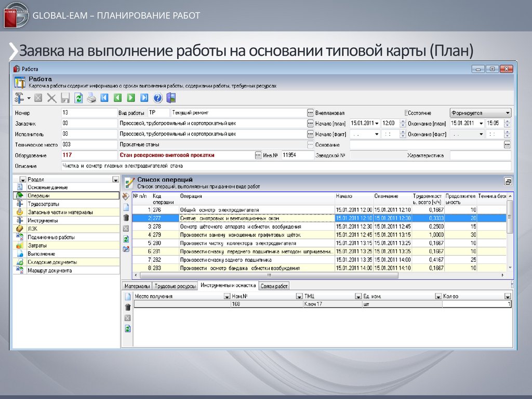Open the Трудовые ресурсы tab

[176, 286]
